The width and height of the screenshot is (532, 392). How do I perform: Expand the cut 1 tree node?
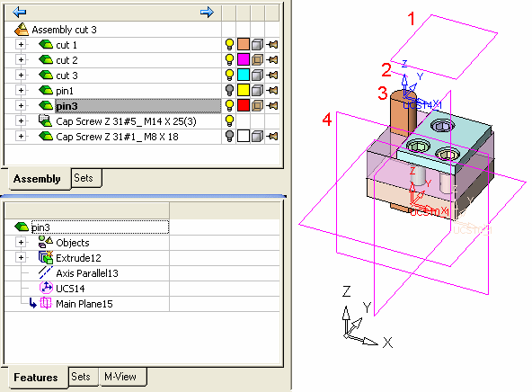pos(21,44)
